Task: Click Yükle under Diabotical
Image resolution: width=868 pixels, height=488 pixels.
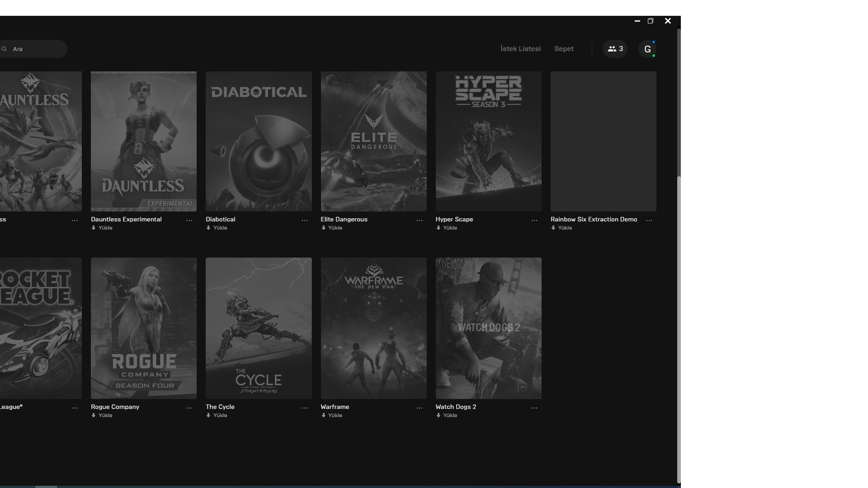Action: click(217, 228)
